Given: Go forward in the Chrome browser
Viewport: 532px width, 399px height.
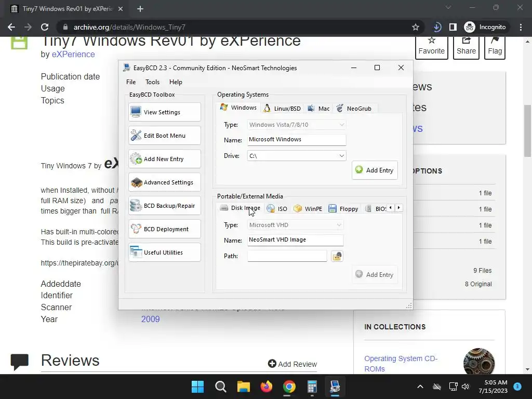Looking at the screenshot, I should (28, 27).
